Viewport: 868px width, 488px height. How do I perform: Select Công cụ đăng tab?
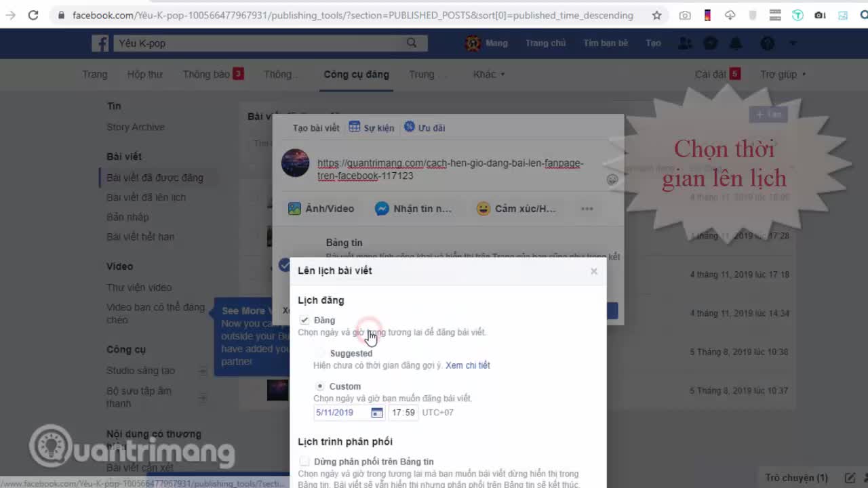[356, 75]
